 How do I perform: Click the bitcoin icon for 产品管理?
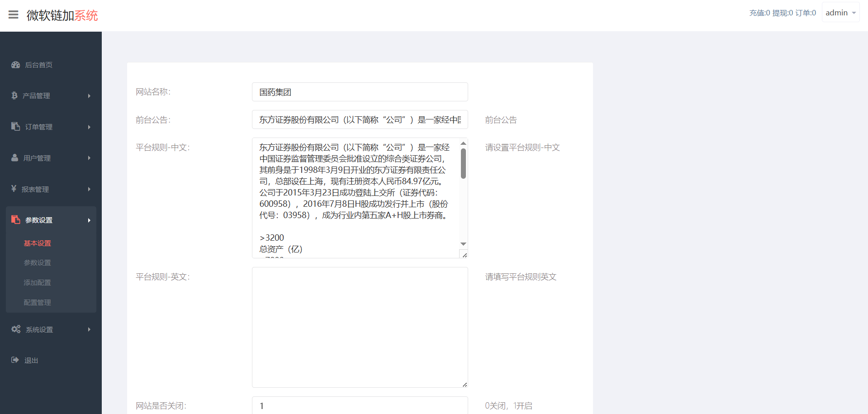coord(14,95)
